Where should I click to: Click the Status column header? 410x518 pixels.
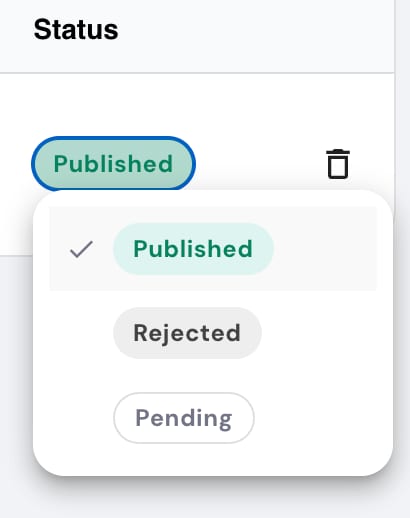coord(197,36)
